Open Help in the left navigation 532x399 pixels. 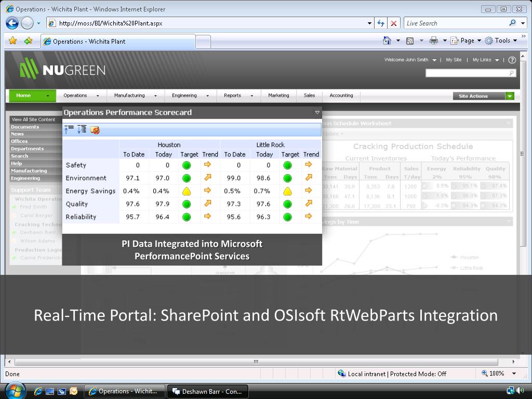point(16,163)
